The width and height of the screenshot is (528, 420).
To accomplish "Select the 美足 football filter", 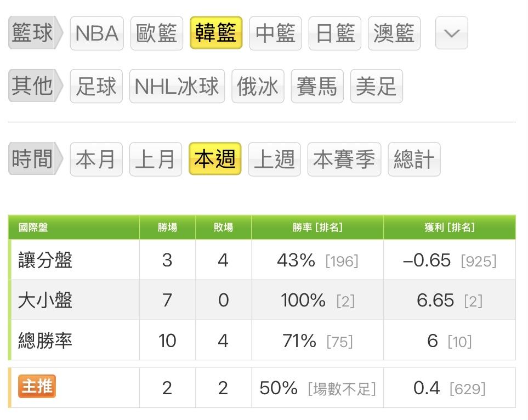I will pyautogui.click(x=376, y=86).
